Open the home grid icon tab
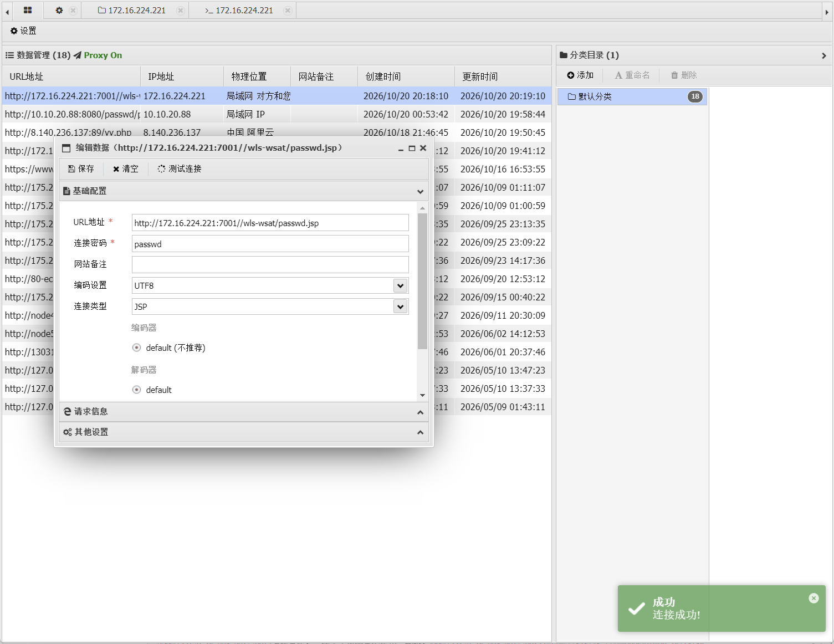 pos(28,10)
